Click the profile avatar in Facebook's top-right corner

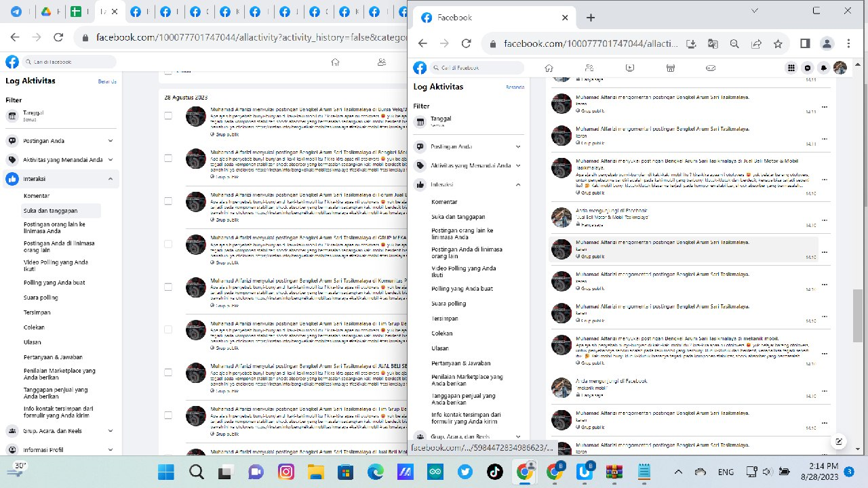[840, 68]
